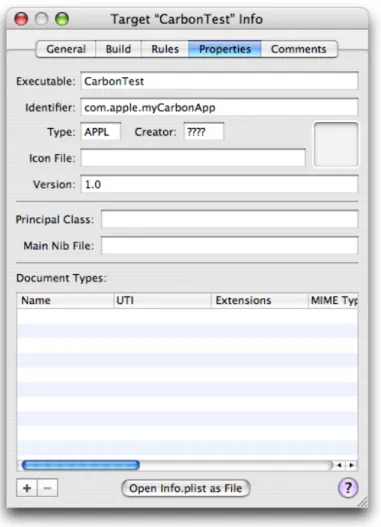Focus the Main Nib File field

pos(229,246)
